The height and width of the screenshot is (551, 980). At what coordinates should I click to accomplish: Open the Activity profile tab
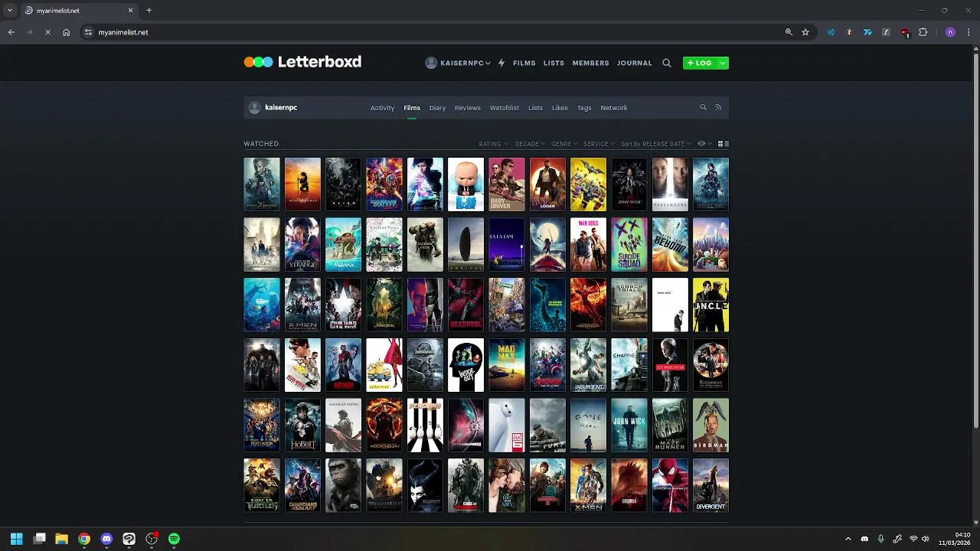coord(382,108)
